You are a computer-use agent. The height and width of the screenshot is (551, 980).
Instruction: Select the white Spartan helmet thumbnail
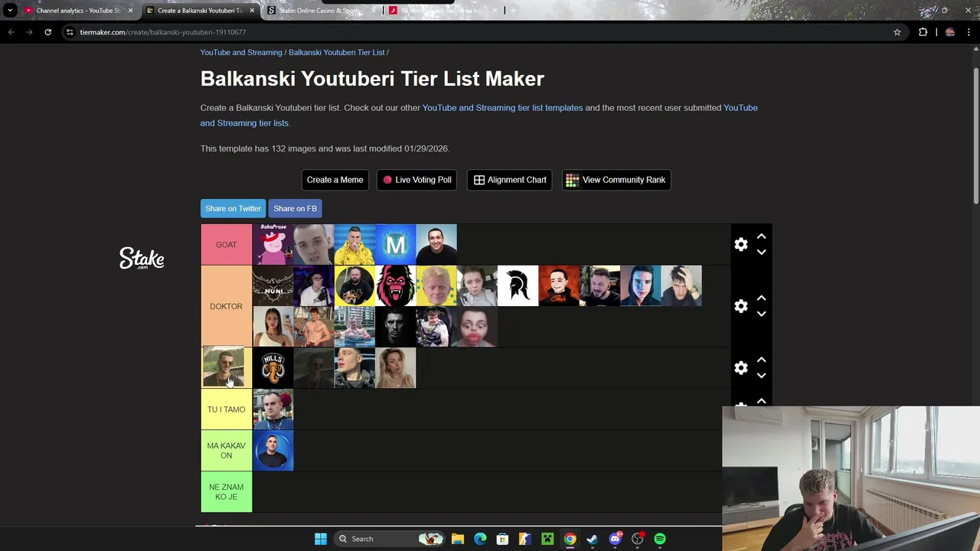518,285
